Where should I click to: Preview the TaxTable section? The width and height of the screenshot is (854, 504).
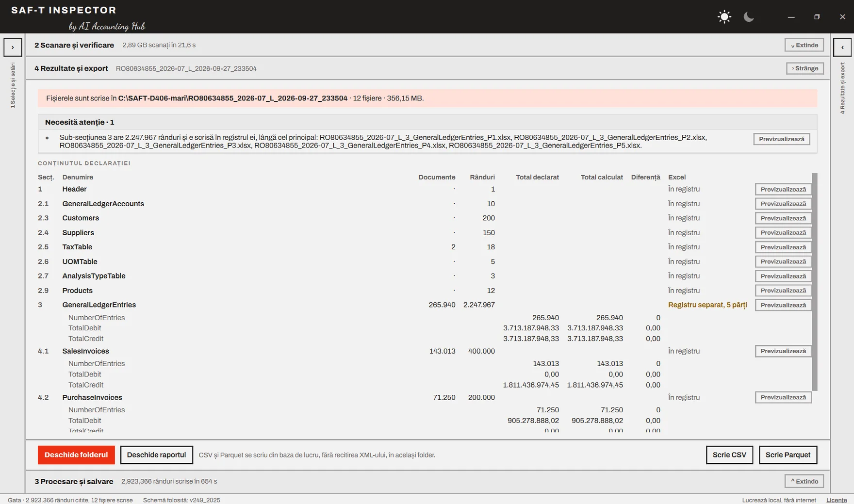pyautogui.click(x=783, y=247)
